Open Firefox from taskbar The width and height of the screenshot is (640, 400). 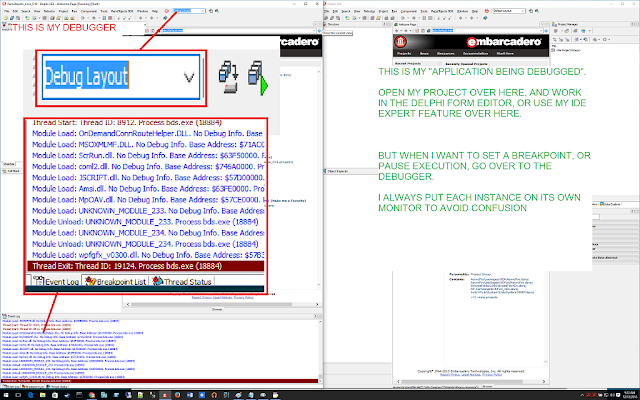coord(177,395)
